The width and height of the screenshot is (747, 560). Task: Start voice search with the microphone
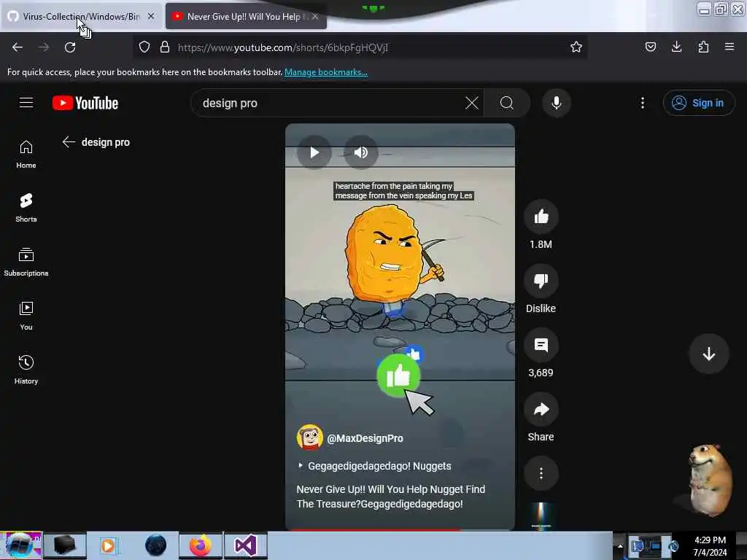tap(556, 103)
